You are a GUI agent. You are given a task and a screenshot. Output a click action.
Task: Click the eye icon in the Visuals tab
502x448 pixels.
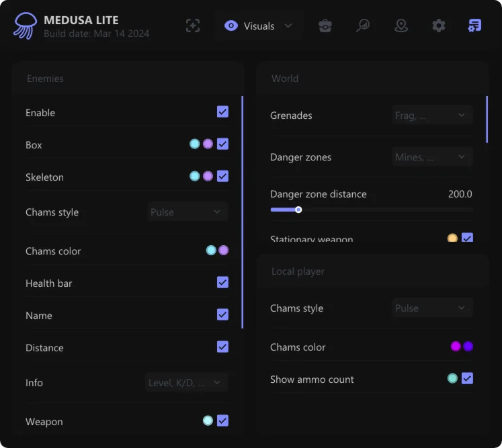(231, 26)
